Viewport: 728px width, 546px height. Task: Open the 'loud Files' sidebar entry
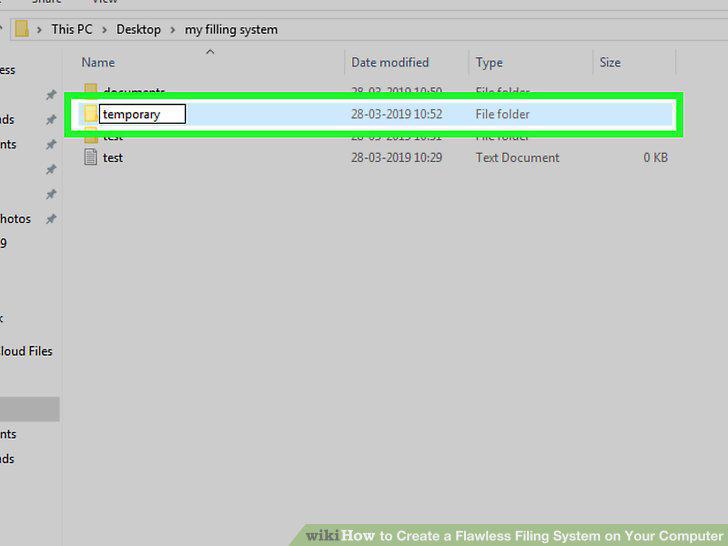pos(26,351)
